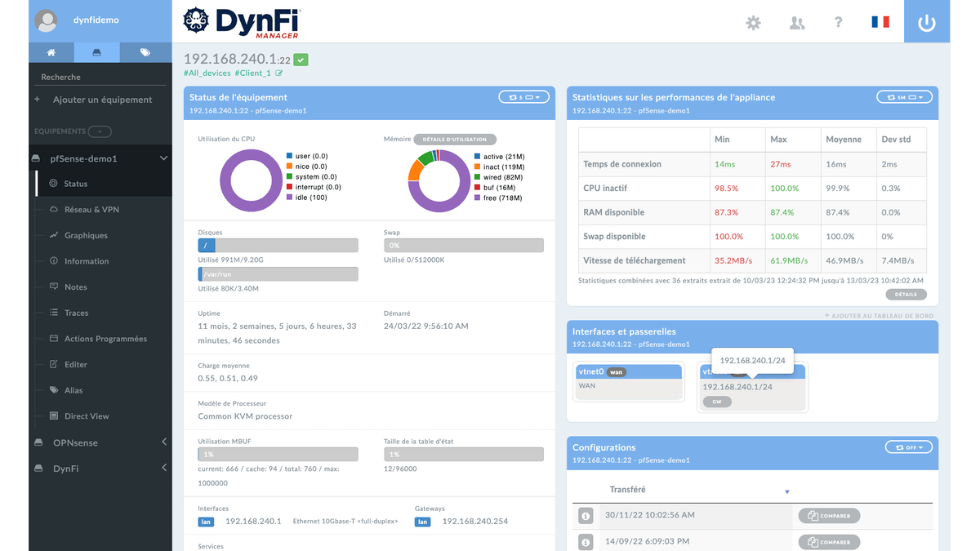Viewport: 980px width, 551px height.
Task: Open the EQUIPEMENTS filter dropdown
Action: (100, 131)
